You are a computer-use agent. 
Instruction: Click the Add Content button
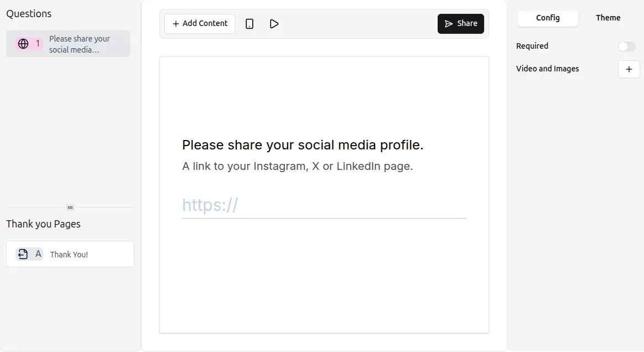pyautogui.click(x=200, y=24)
